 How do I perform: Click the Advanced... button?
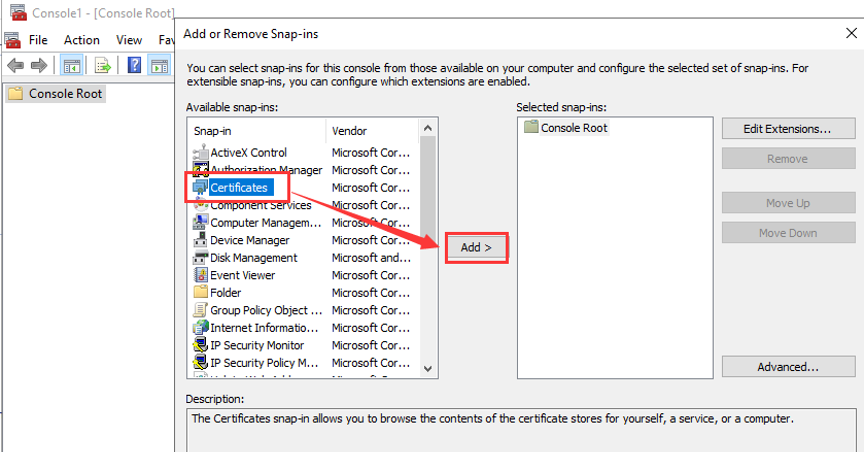tap(788, 367)
